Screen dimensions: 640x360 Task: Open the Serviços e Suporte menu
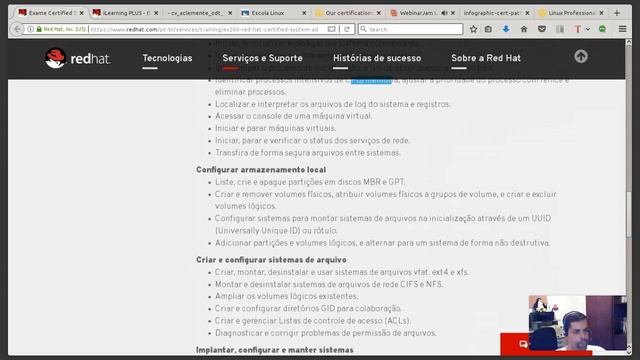pos(262,58)
